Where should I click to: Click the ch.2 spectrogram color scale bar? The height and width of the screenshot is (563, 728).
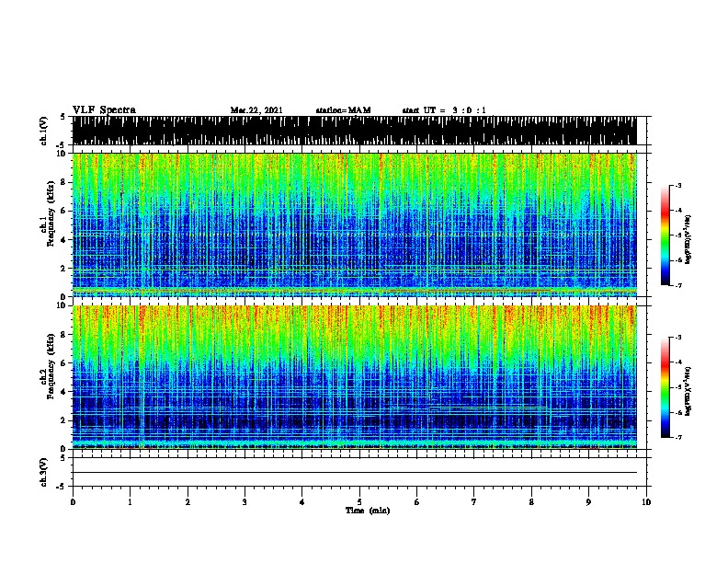coord(665,387)
